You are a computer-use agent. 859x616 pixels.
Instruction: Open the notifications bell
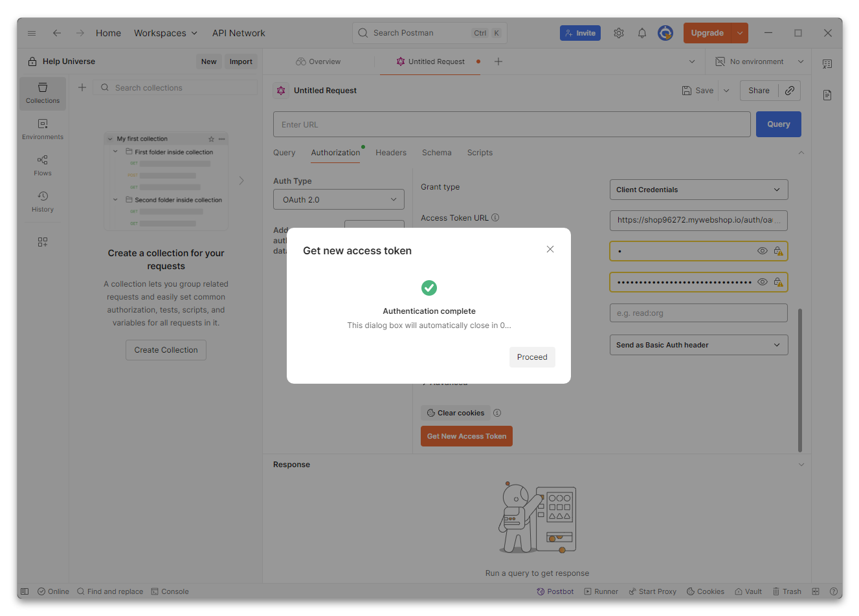[642, 33]
